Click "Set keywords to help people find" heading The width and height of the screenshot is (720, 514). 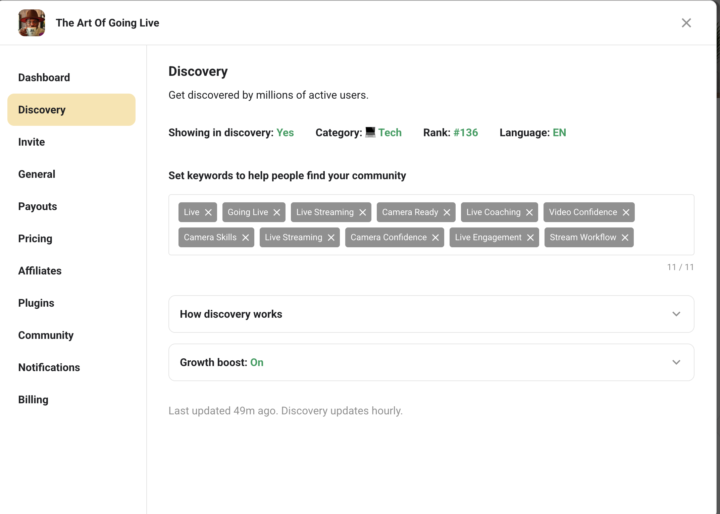tap(287, 176)
